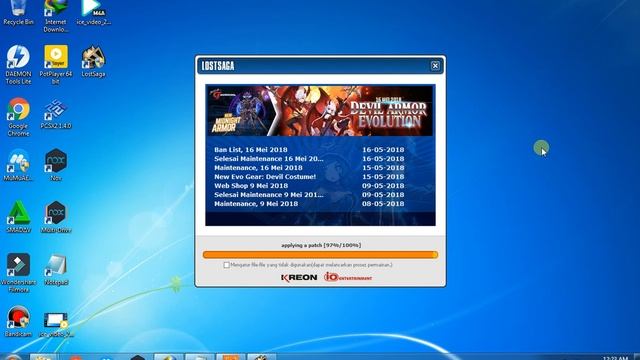
Task: Open 'Maintenance, 9 Mei 2018' news item
Action: click(x=256, y=204)
